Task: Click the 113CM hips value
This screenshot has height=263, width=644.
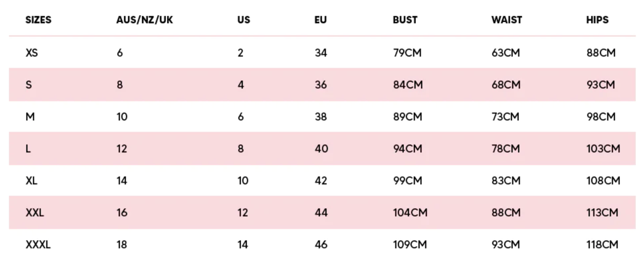Action: pos(602,213)
